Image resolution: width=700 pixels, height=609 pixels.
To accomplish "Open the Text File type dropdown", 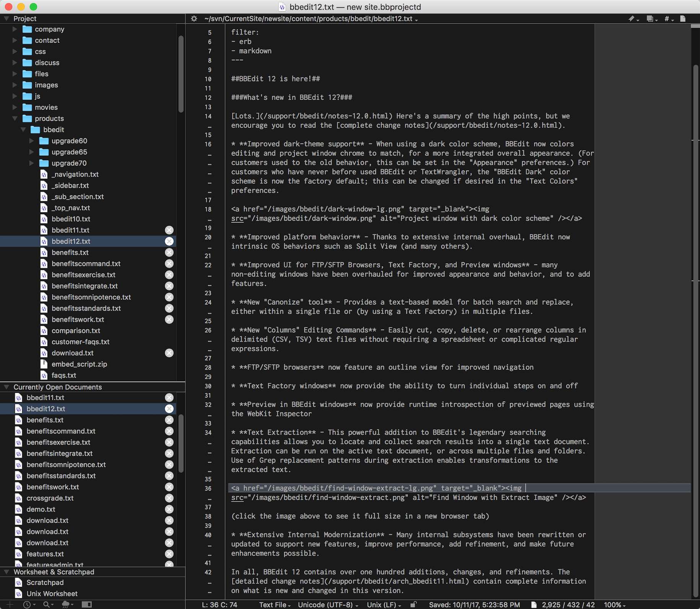I will pyautogui.click(x=275, y=605).
